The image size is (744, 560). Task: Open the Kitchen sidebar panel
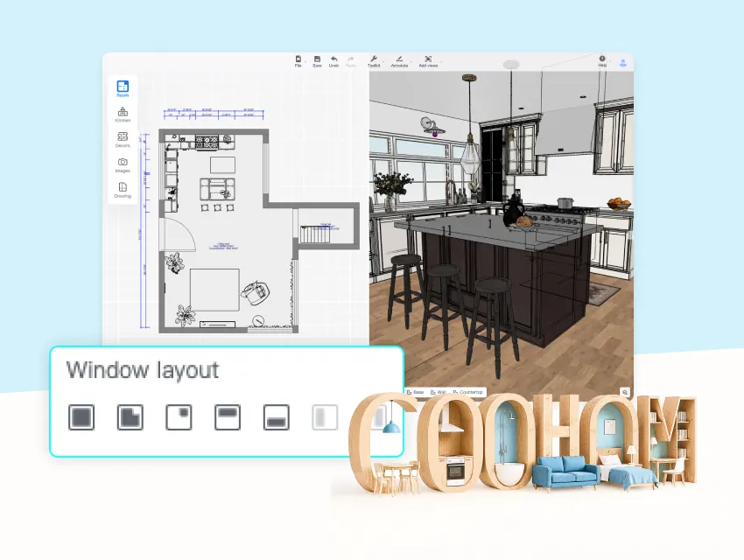tap(123, 115)
